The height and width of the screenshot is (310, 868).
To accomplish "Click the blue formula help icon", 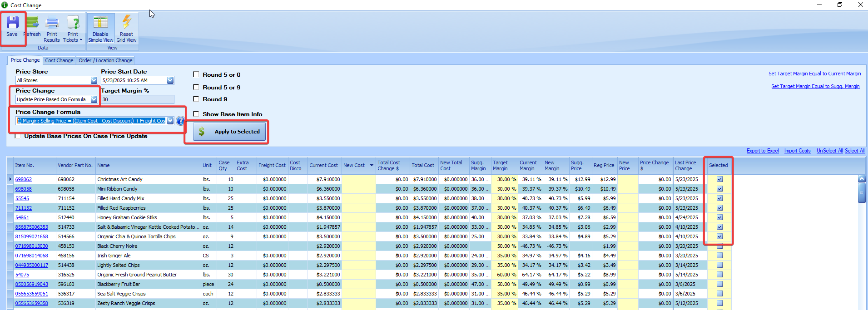I will tap(180, 121).
